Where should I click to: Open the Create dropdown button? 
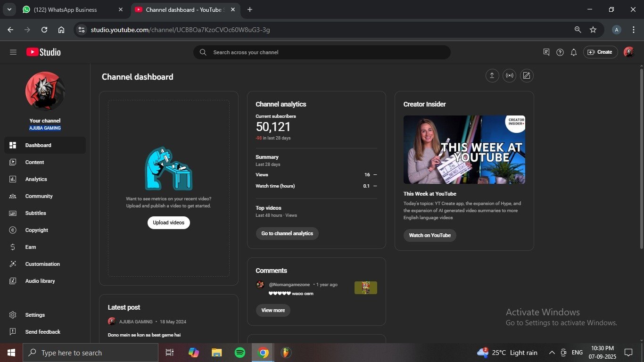click(600, 52)
